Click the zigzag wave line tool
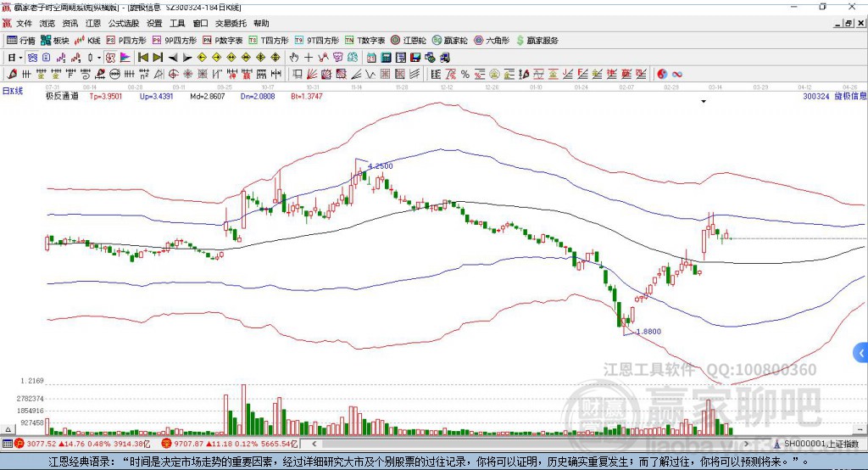The image size is (868, 470). 370,75
